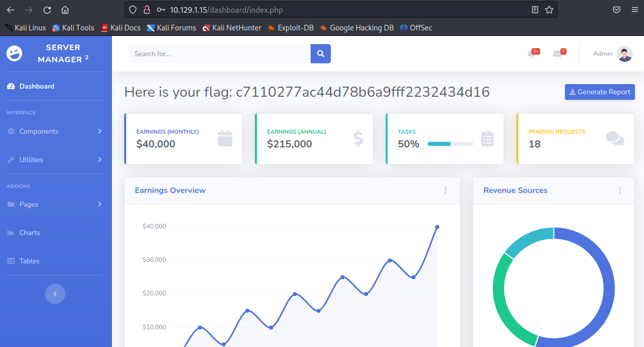Open the Charts sidebar item
Image resolution: width=644 pixels, height=347 pixels.
coord(29,233)
